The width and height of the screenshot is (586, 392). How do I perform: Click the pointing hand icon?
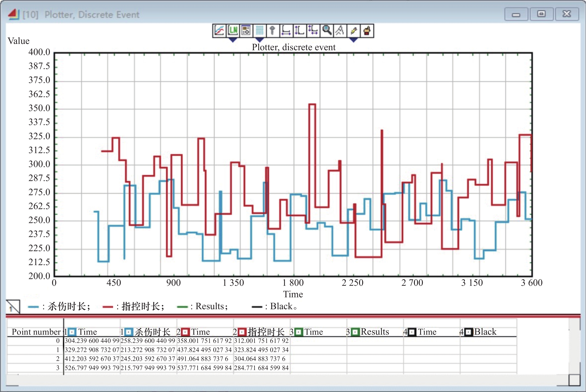click(x=367, y=31)
